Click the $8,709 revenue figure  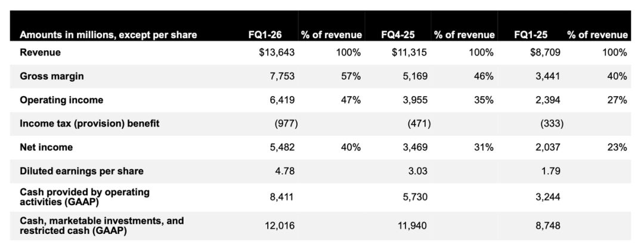[x=545, y=53]
